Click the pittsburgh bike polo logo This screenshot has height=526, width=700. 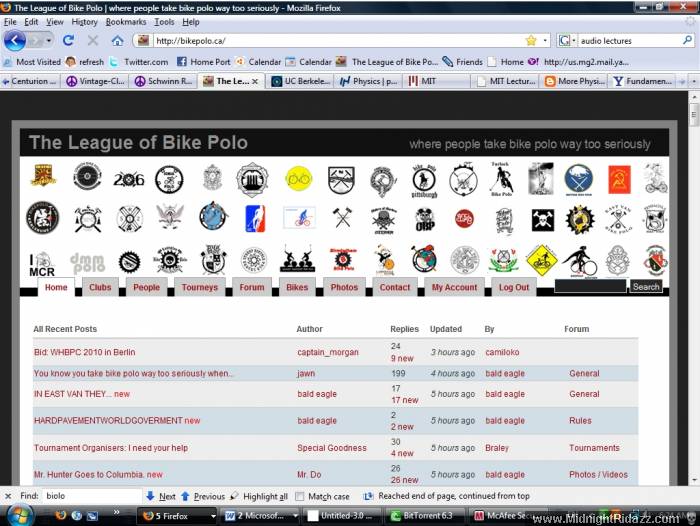[x=424, y=181]
